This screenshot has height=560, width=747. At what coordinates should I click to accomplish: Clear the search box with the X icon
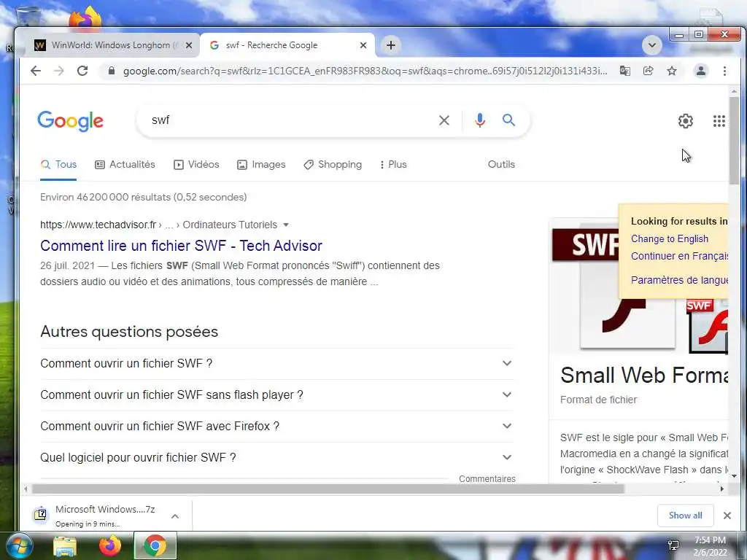point(444,120)
